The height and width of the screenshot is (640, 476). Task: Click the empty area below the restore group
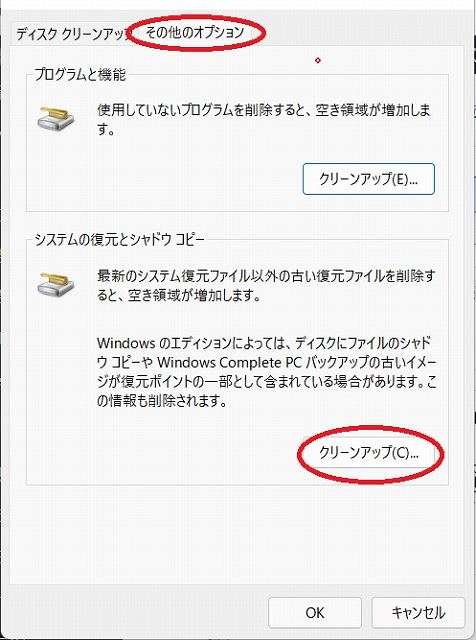[x=237, y=535]
